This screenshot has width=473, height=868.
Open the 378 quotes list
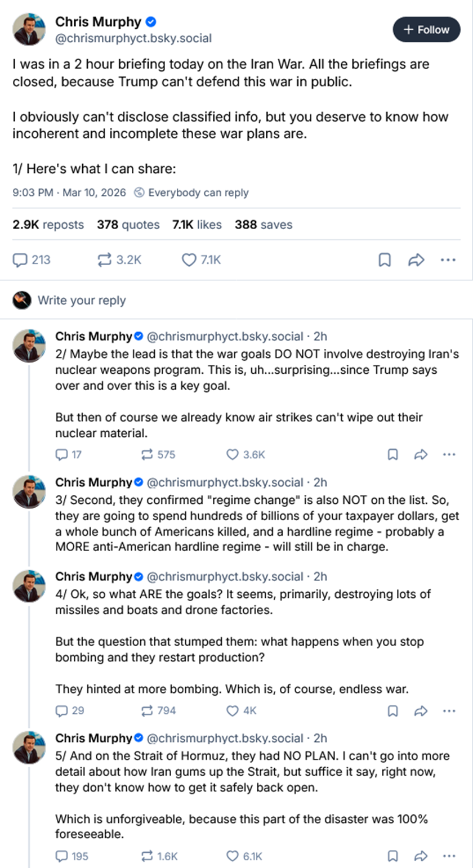128,225
